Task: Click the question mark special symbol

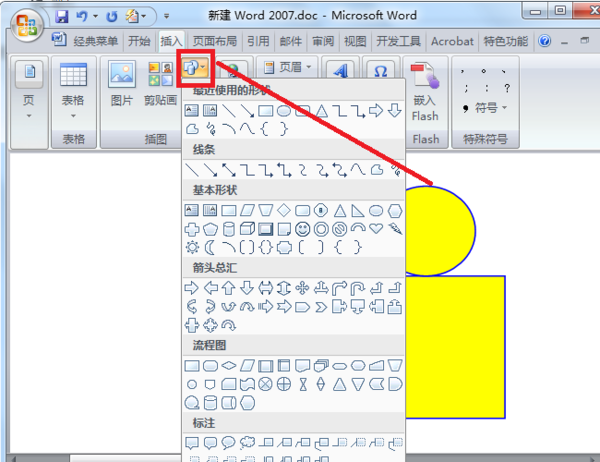Action: 507,88
